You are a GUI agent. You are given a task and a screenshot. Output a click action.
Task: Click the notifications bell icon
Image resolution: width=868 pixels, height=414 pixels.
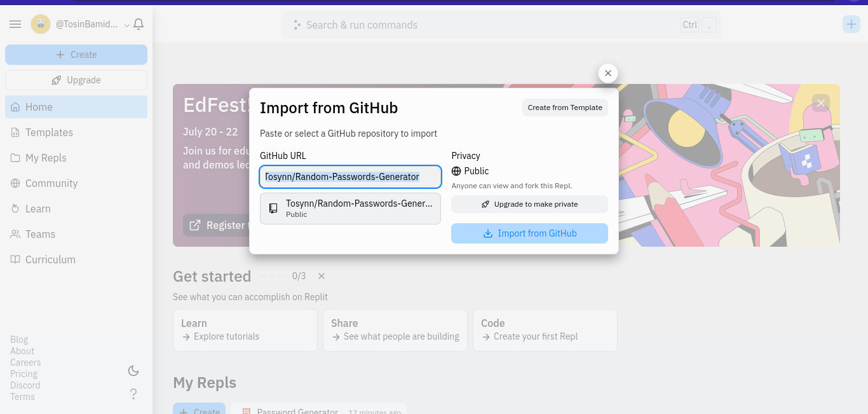point(139,24)
